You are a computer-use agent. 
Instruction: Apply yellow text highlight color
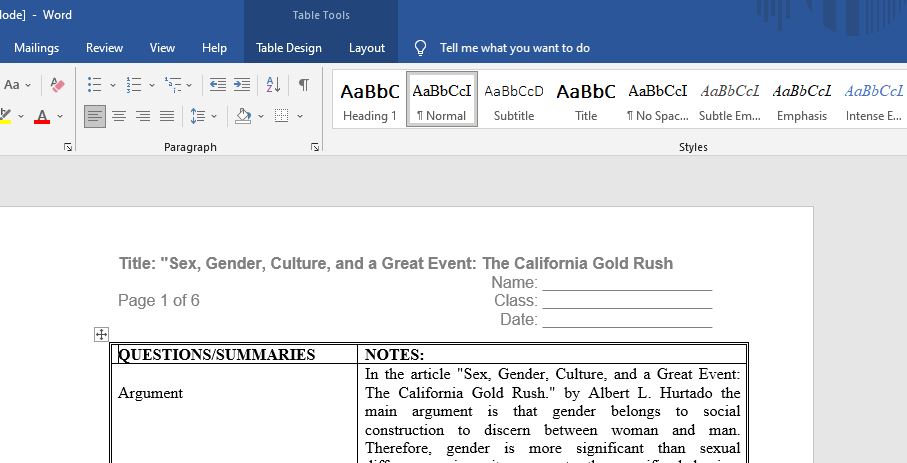[x=6, y=116]
